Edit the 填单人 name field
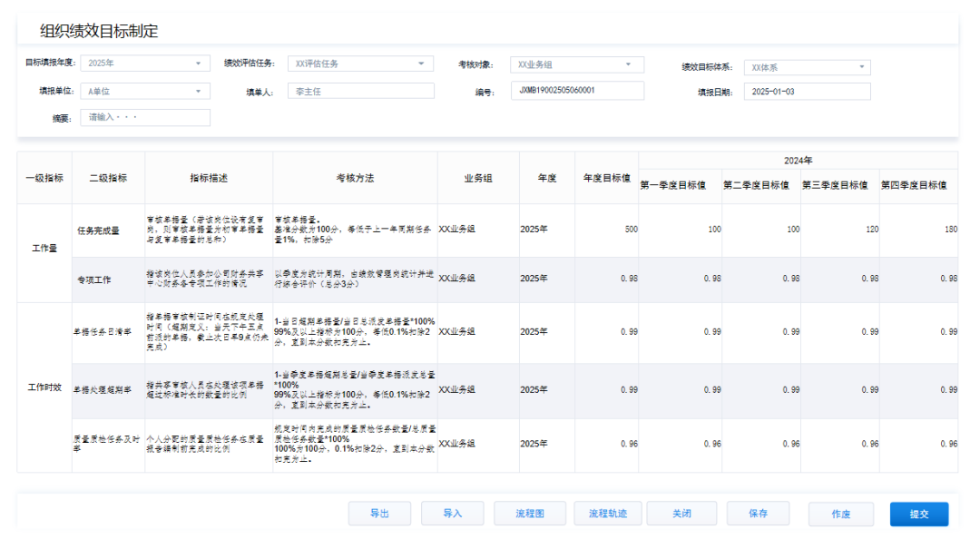The width and height of the screenshot is (980, 539). [360, 91]
